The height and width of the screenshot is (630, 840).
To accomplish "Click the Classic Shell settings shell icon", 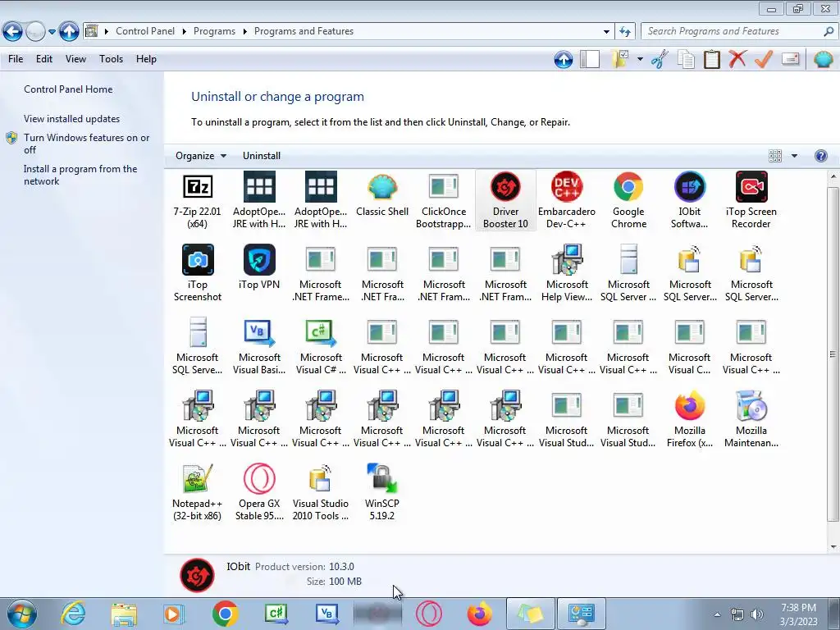I will [x=824, y=59].
